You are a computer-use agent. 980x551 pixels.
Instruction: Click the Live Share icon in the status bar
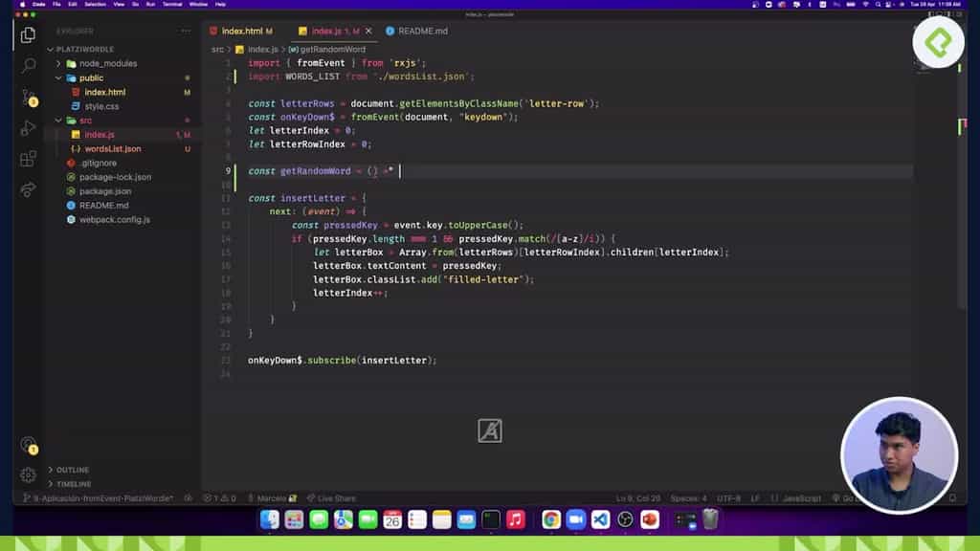330,497
